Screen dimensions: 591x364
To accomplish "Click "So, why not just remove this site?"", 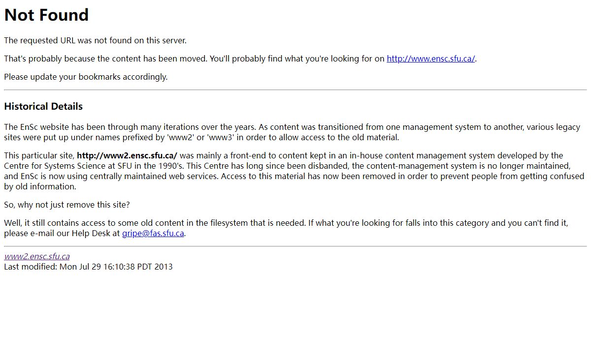I will pyautogui.click(x=67, y=205).
